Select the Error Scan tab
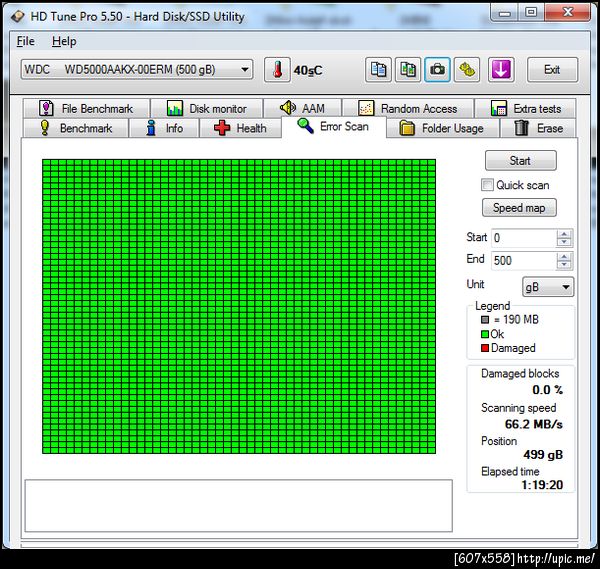The width and height of the screenshot is (600, 569). coord(334,126)
